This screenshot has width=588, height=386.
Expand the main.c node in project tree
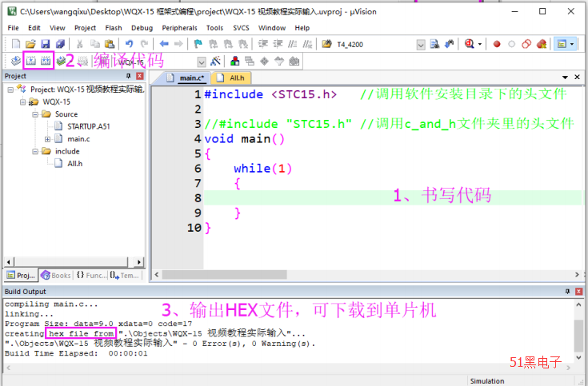pyautogui.click(x=48, y=139)
